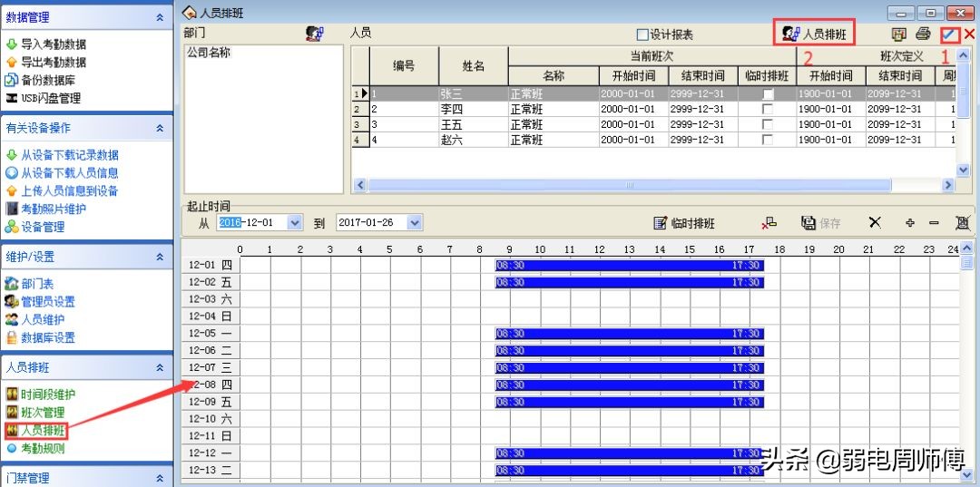This screenshot has width=980, height=487.
Task: Click the plus zoom-in icon
Action: click(x=910, y=223)
